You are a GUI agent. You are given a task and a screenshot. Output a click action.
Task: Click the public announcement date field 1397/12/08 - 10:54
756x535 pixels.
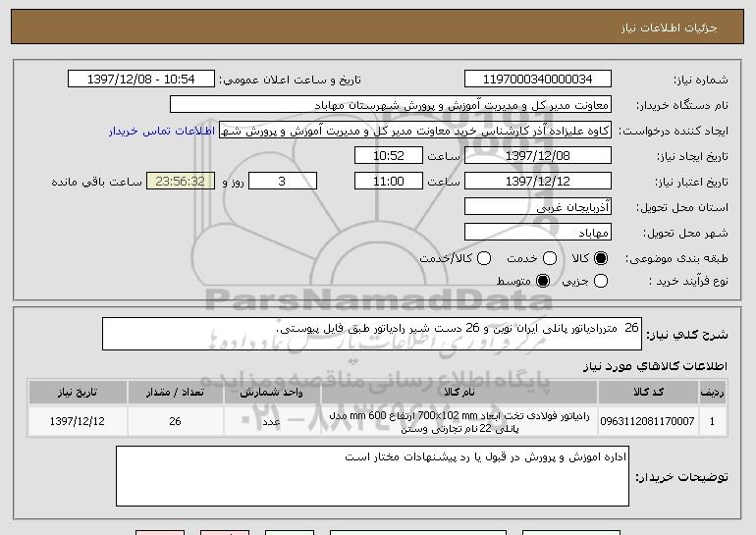click(x=141, y=80)
